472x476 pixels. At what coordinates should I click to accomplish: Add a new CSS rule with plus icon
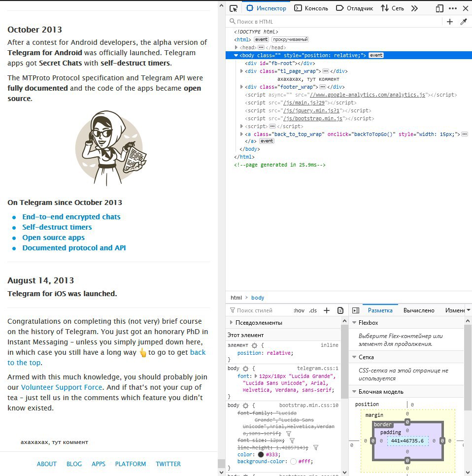point(327,310)
